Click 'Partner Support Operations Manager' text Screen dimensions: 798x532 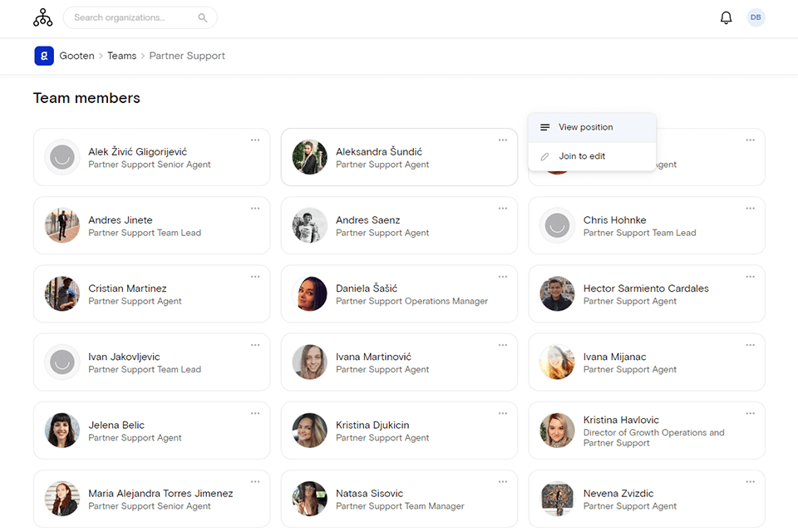click(411, 301)
